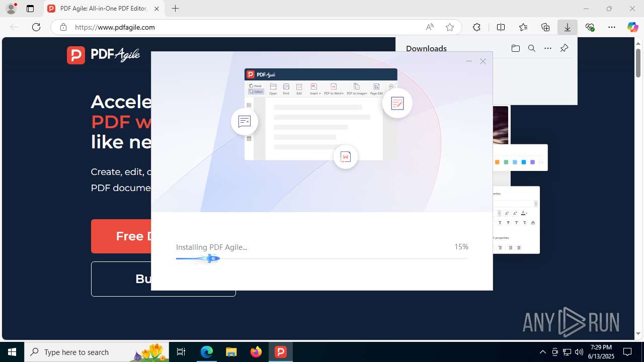Image resolution: width=644 pixels, height=362 pixels.
Task: Open Collections icon in toolbar
Action: click(x=545, y=27)
